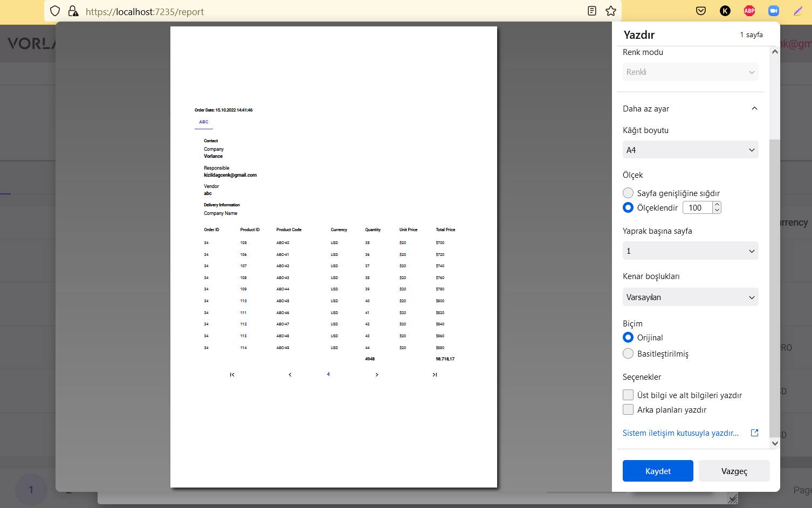The height and width of the screenshot is (508, 812).
Task: Go to first page arrow in preview
Action: [232, 375]
